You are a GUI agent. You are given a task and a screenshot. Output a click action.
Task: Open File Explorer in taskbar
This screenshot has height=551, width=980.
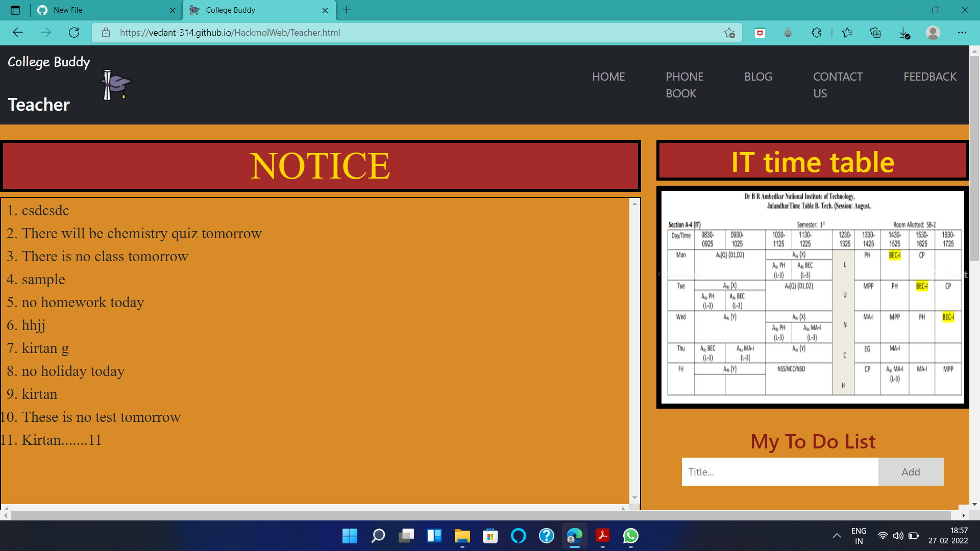462,536
